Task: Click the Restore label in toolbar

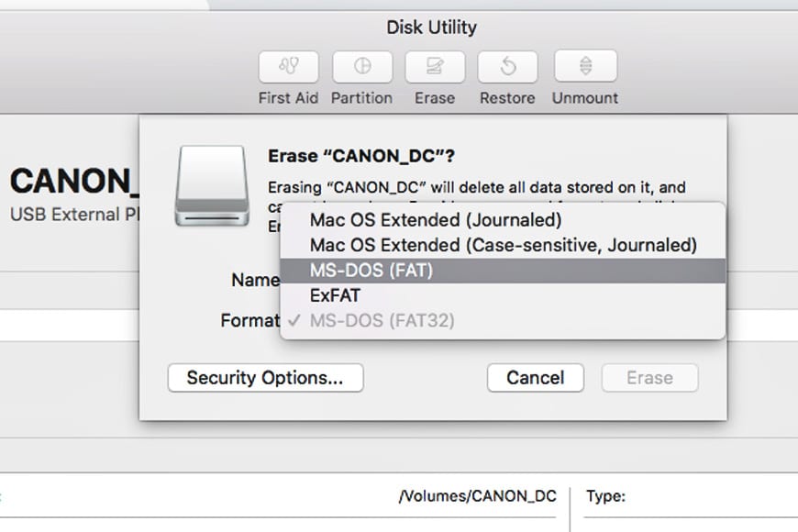Action: 507,98
